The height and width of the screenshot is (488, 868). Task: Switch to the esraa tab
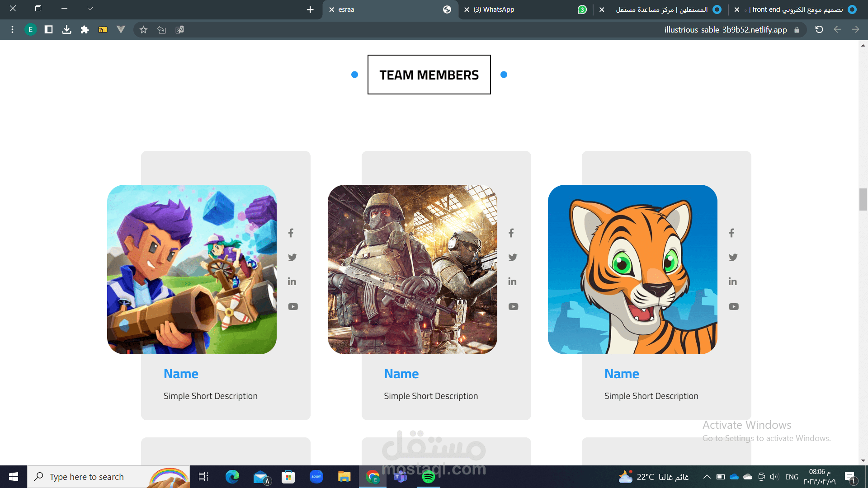(390, 9)
